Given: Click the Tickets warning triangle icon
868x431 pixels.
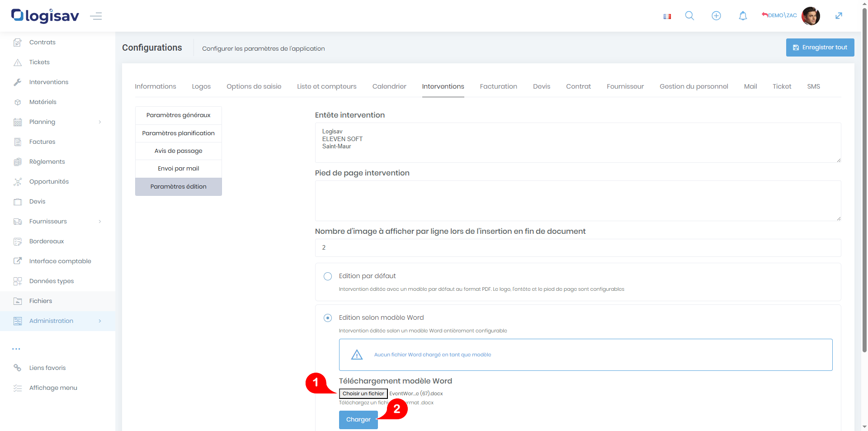Looking at the screenshot, I should coord(18,62).
